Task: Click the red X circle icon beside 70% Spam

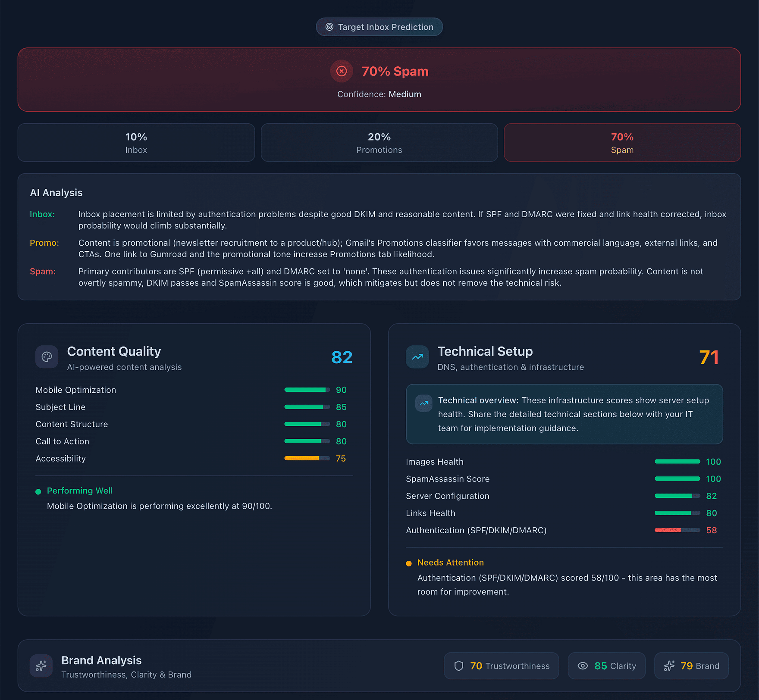Action: 342,71
